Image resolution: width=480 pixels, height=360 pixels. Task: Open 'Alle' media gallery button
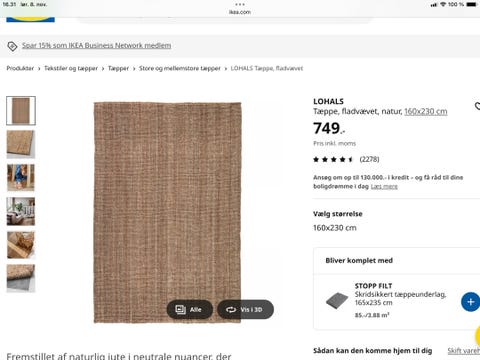189,309
